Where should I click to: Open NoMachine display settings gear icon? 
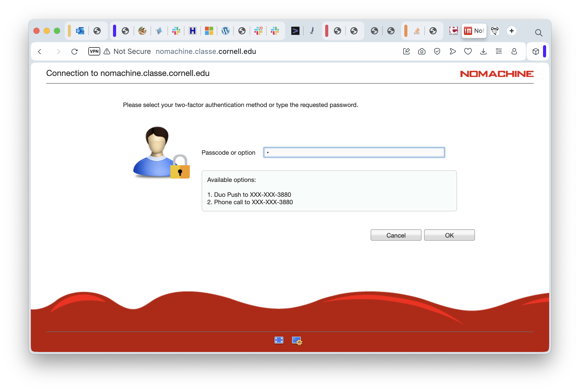tap(297, 341)
